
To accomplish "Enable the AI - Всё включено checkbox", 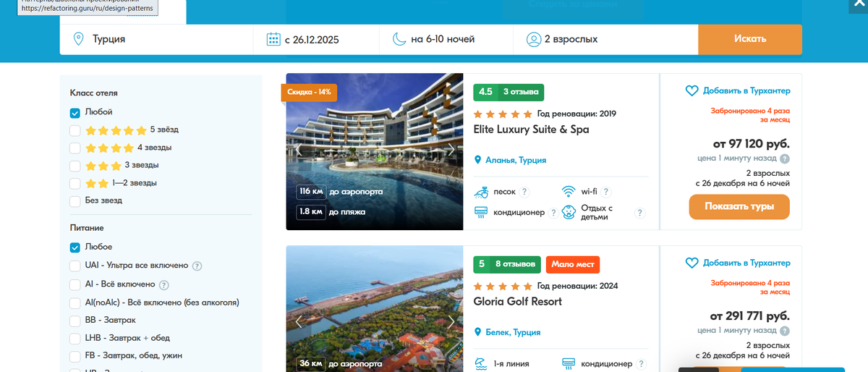I will (x=75, y=284).
